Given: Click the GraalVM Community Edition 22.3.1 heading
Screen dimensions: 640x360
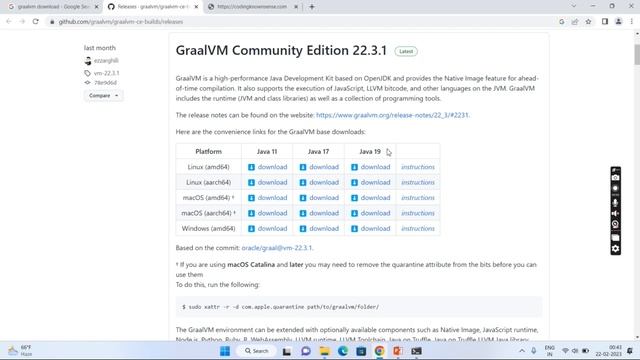Looking at the screenshot, I should 281,50.
